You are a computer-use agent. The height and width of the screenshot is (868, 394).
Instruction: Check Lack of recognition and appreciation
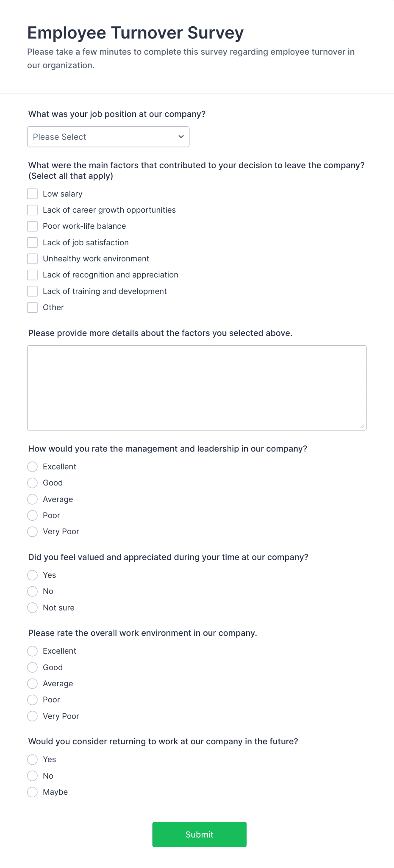tap(32, 275)
